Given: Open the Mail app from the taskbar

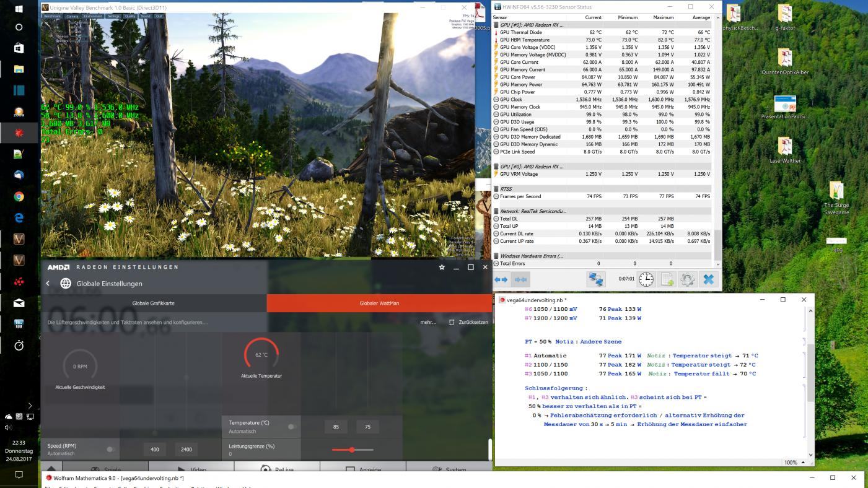Looking at the screenshot, I should pos(19,303).
